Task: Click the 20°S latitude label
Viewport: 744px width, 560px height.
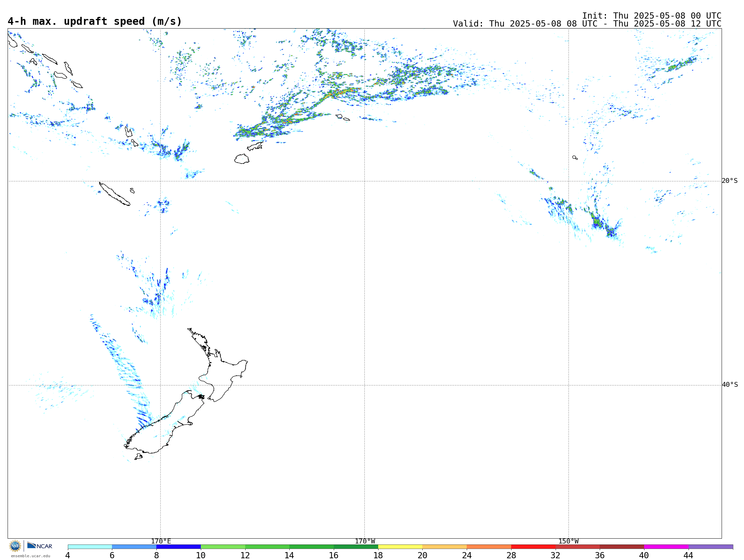Action: point(730,181)
